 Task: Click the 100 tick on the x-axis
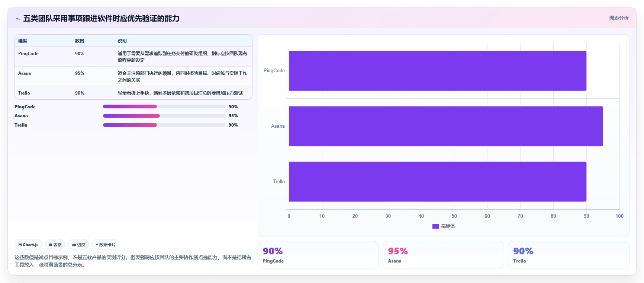click(x=619, y=216)
